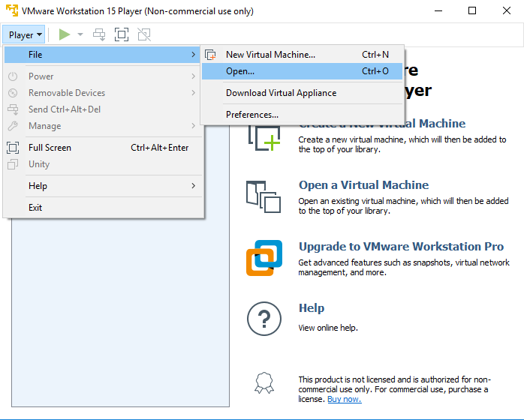Expand the Help submenu chevron
524x420 pixels.
pyautogui.click(x=193, y=186)
